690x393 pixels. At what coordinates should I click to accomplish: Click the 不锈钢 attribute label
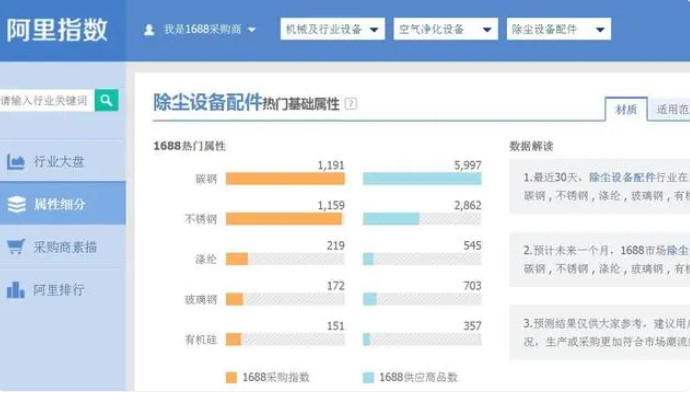point(201,219)
